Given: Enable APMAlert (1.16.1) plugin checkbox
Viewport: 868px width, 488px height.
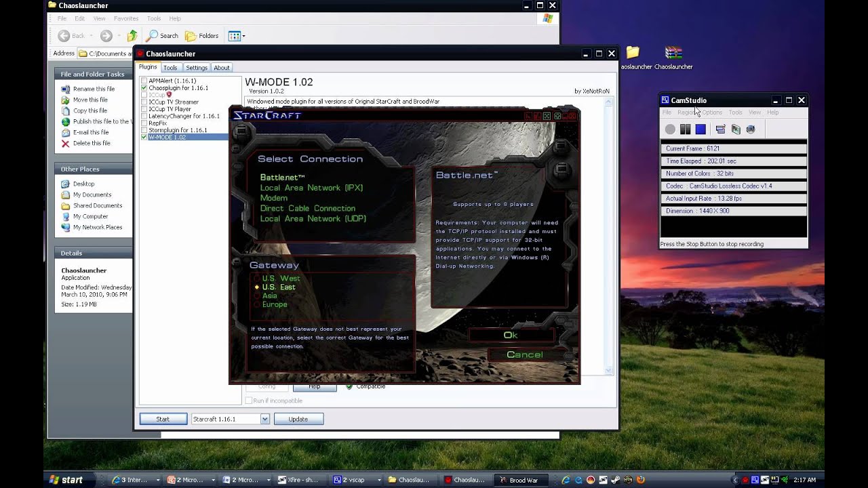Looking at the screenshot, I should 144,81.
